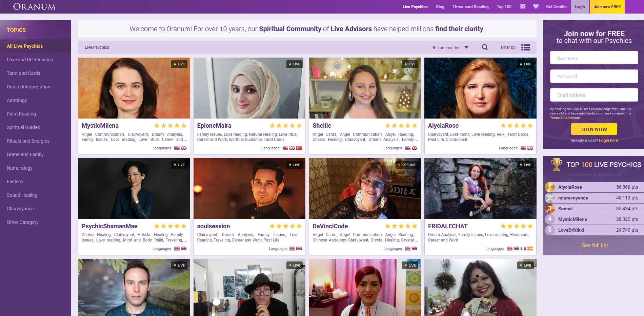
Task: Focus the Password input field
Action: [594, 76]
